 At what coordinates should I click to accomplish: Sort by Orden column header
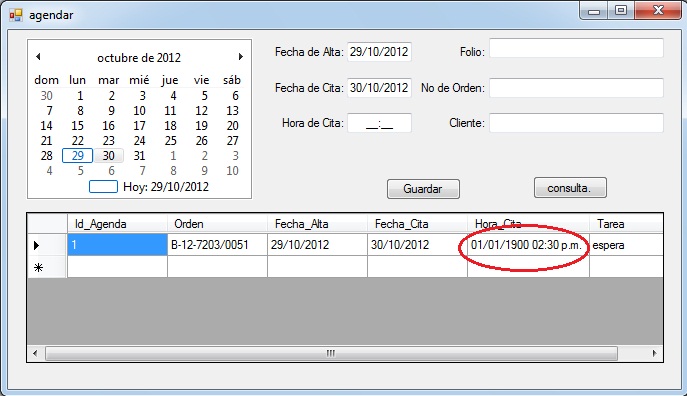point(217,224)
